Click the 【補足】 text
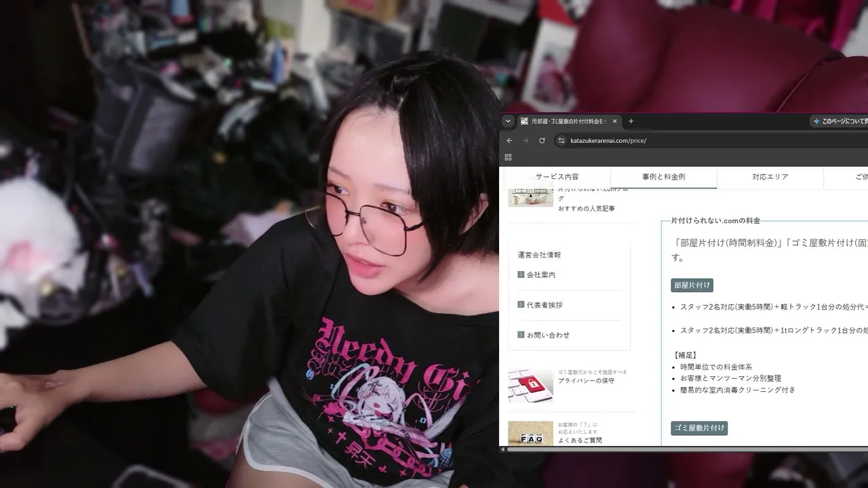Image resolution: width=868 pixels, height=488 pixels. pos(686,355)
